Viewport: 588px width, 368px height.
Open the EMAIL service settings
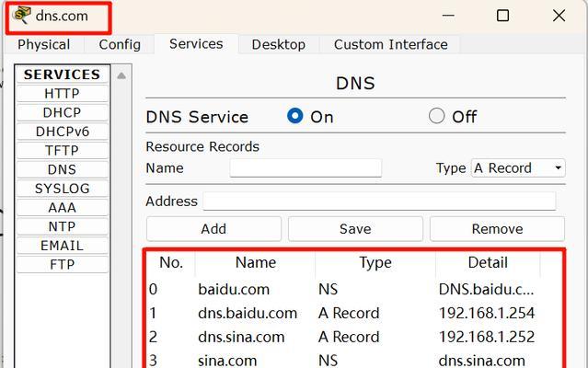(63, 246)
